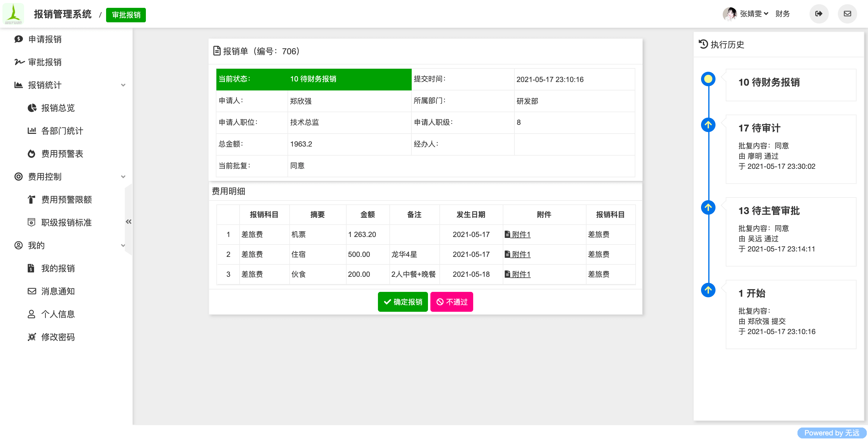Viewport: 868px width, 439px height.
Task: Click the pink 不通过 reject button
Action: pyautogui.click(x=451, y=302)
